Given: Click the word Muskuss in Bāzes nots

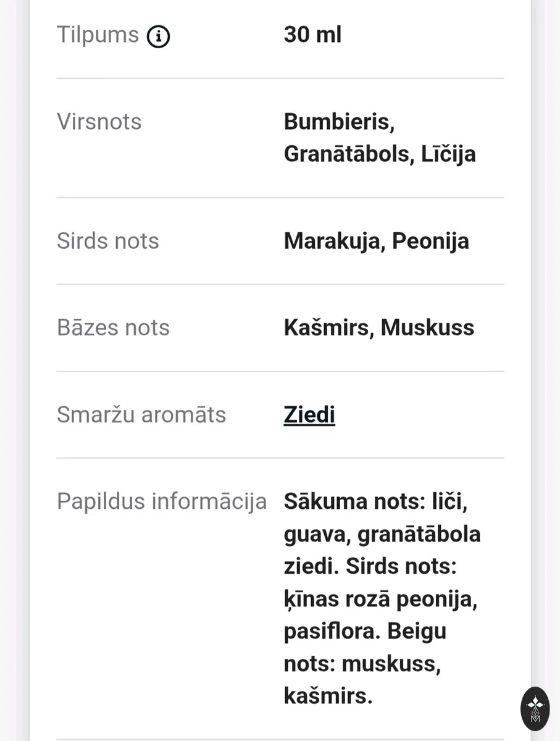Looking at the screenshot, I should [427, 328].
